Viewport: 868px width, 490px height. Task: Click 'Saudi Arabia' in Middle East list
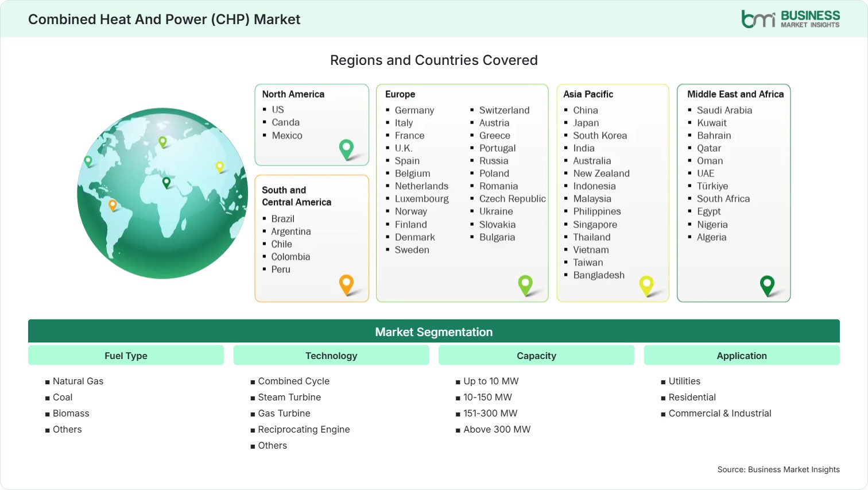tap(724, 110)
